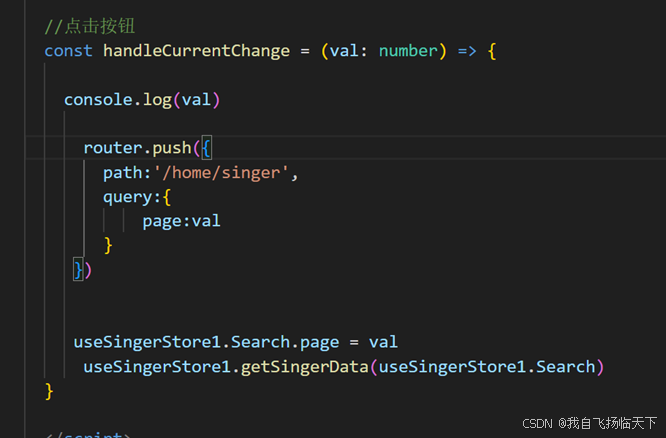666x438 pixels.
Task: Click useSingerStore1.Search.page assignment
Action: (236, 342)
